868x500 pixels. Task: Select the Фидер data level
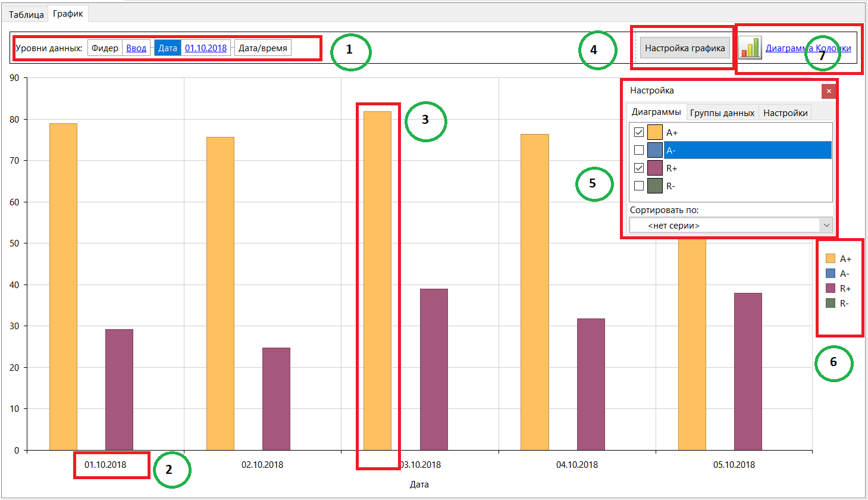(x=104, y=48)
